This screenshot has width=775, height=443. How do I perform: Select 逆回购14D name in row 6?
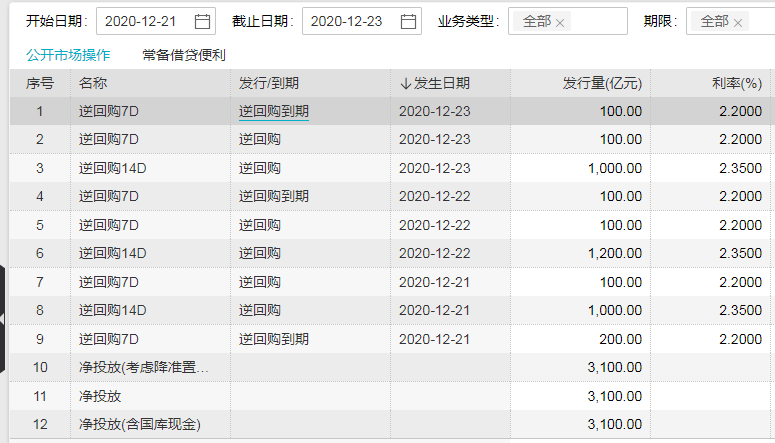(113, 253)
